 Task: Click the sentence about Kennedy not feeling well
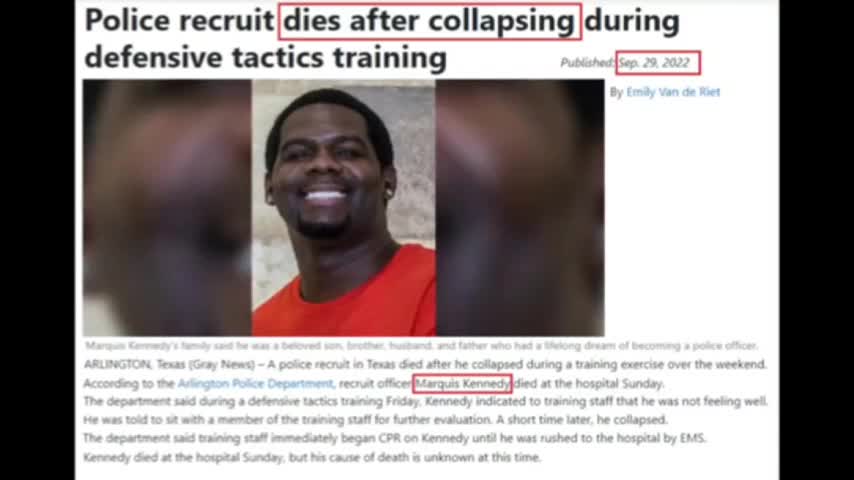pos(425,402)
